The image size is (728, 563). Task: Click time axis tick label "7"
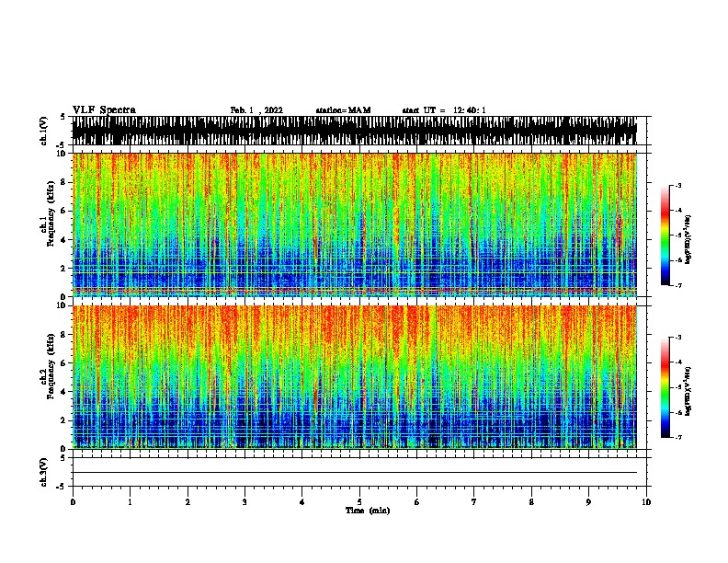click(474, 502)
